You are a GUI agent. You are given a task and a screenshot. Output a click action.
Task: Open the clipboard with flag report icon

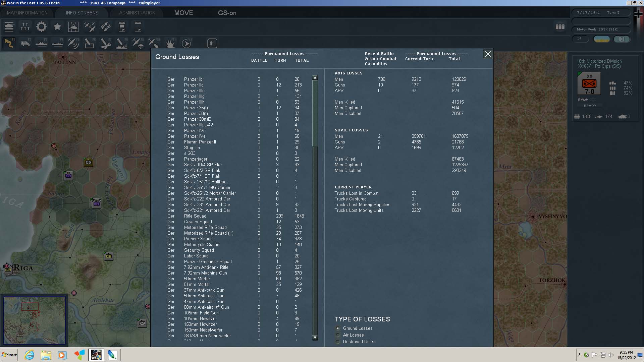click(122, 27)
